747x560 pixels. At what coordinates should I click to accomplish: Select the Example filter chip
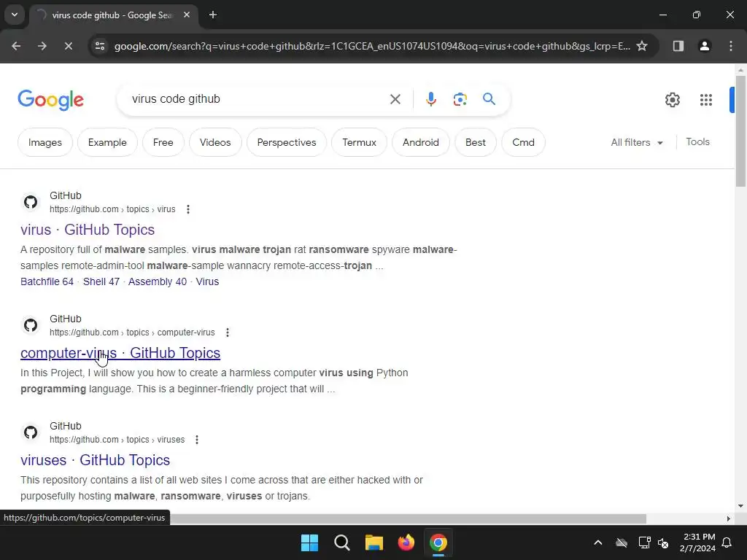click(107, 142)
